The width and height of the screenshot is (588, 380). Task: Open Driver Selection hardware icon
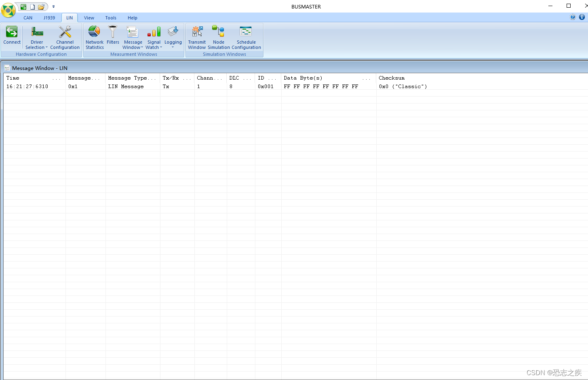(x=37, y=32)
